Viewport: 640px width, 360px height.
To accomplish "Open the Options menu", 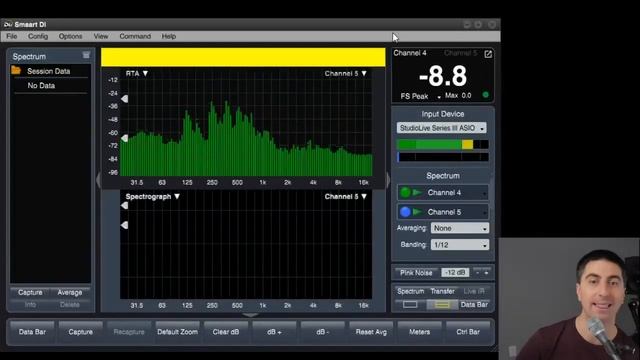I will [70, 36].
